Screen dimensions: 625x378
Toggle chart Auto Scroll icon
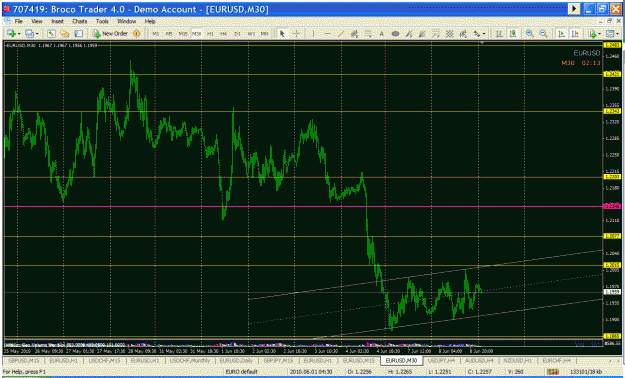562,34
